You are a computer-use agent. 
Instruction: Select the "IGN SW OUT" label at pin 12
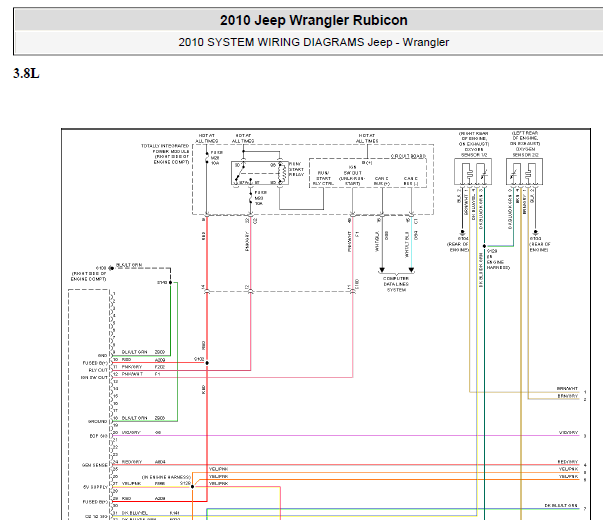click(94, 377)
